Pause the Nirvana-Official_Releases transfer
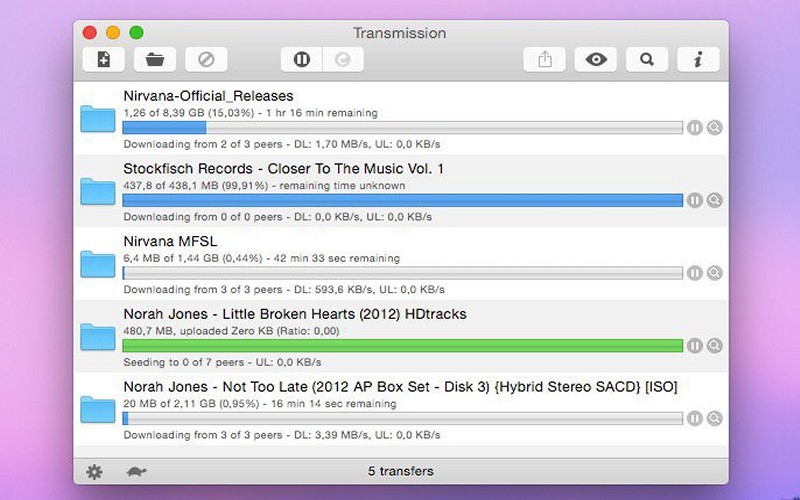Image resolution: width=800 pixels, height=500 pixels. (x=694, y=128)
